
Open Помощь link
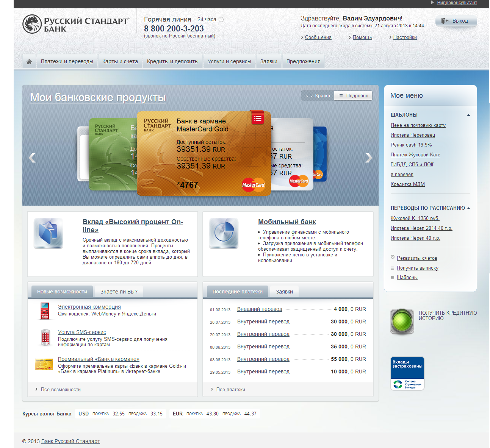pos(362,37)
